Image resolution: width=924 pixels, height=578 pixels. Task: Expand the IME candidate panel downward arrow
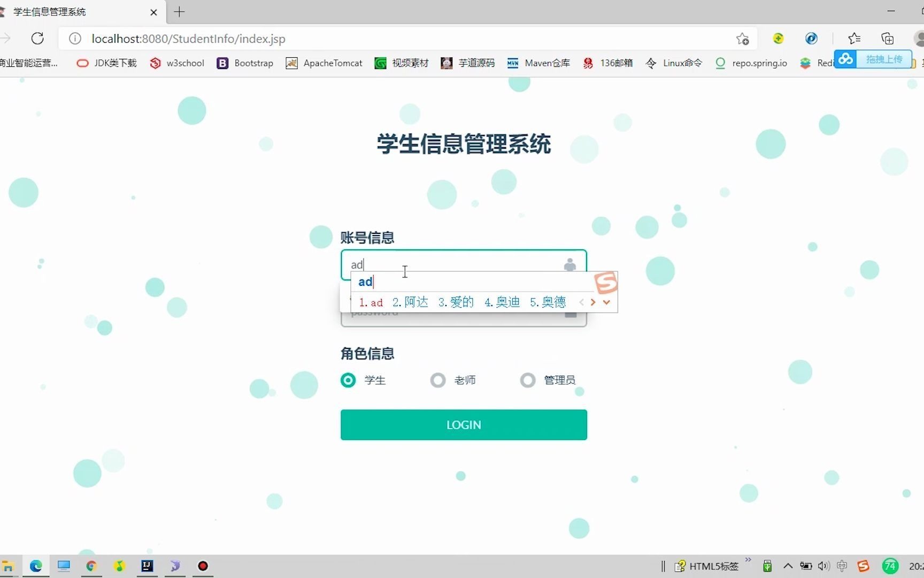[606, 302]
